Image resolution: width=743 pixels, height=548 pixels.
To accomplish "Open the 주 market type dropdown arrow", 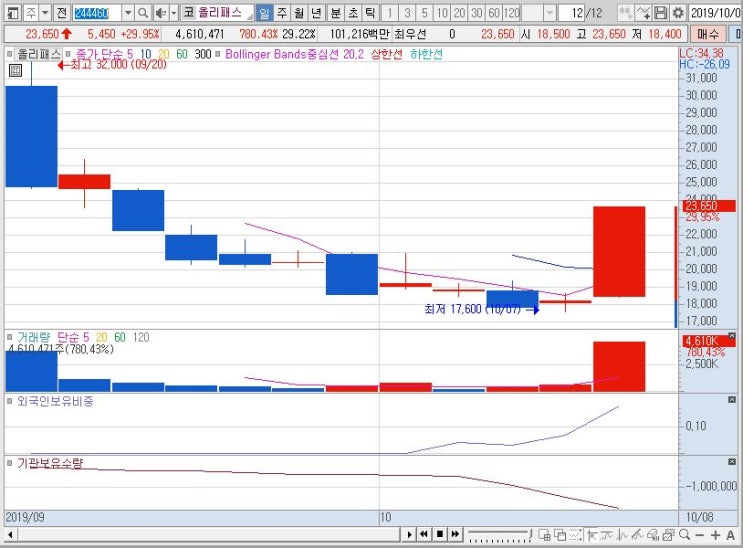I will [45, 13].
